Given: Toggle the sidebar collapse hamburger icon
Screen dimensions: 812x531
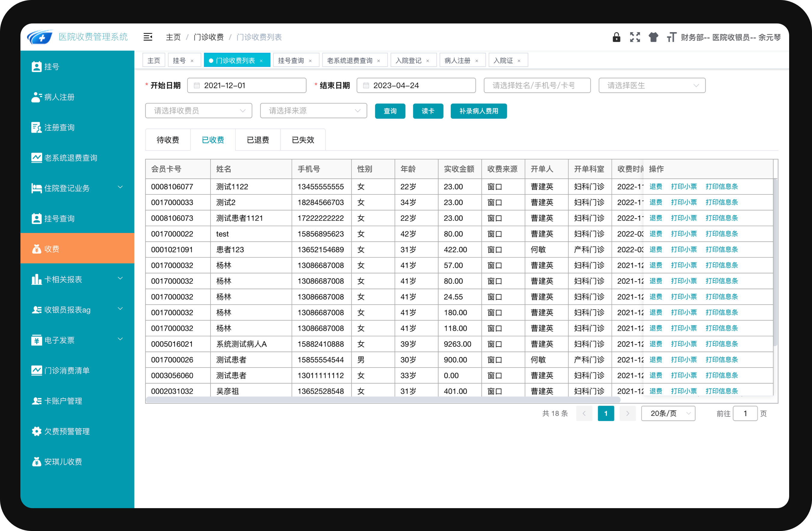Looking at the screenshot, I should tap(148, 37).
